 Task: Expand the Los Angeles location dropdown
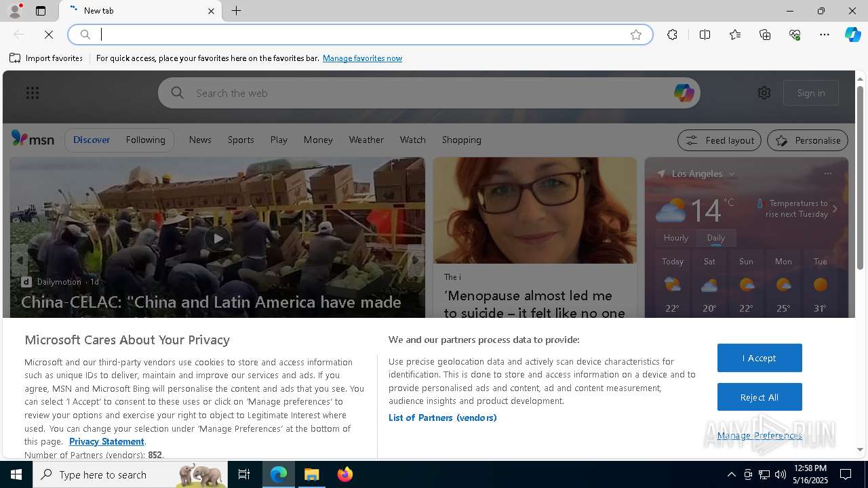click(732, 174)
